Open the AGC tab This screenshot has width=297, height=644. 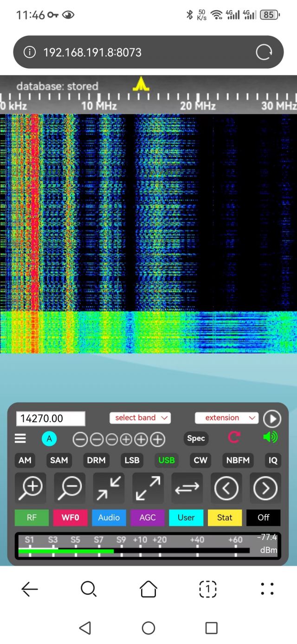click(148, 518)
